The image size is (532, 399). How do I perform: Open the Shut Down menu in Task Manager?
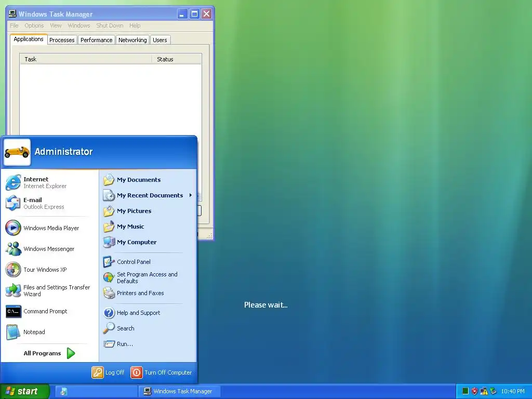point(110,25)
